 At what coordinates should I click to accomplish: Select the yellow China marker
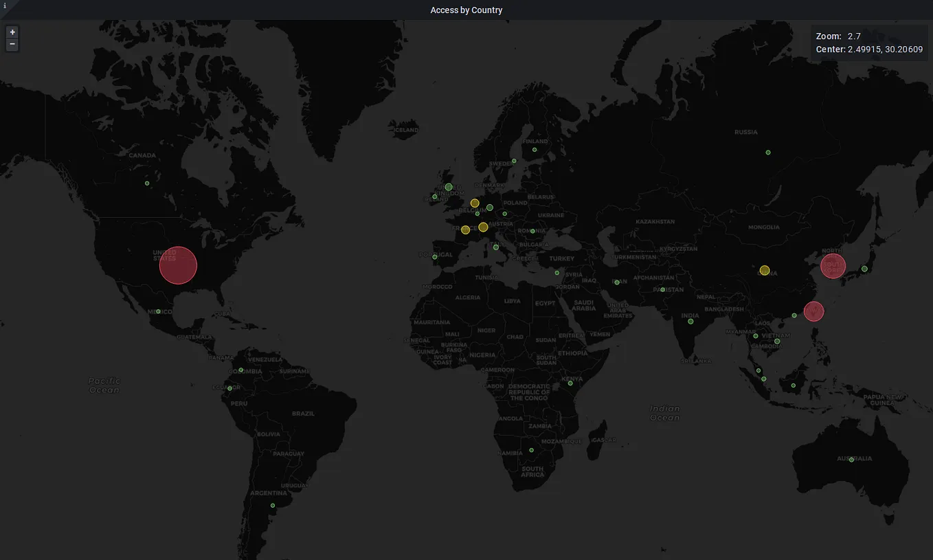(765, 270)
